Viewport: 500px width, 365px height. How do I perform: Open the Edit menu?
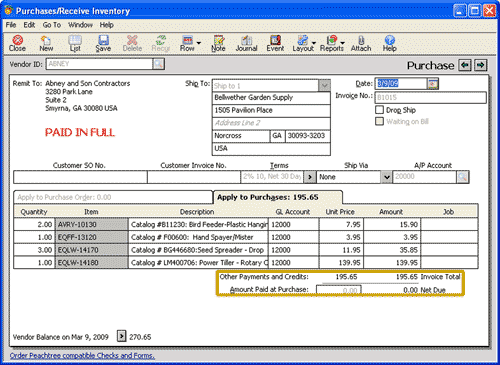point(29,25)
